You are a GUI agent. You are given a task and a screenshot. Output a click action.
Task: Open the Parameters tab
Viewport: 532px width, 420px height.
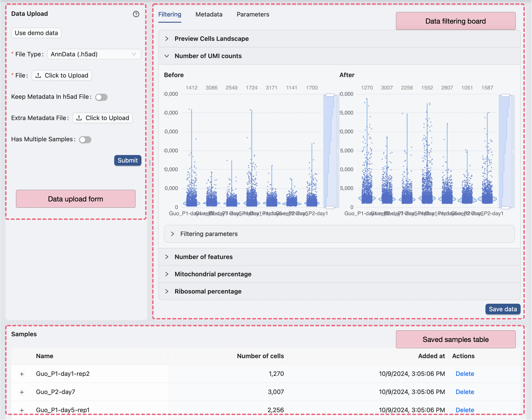[x=253, y=14]
